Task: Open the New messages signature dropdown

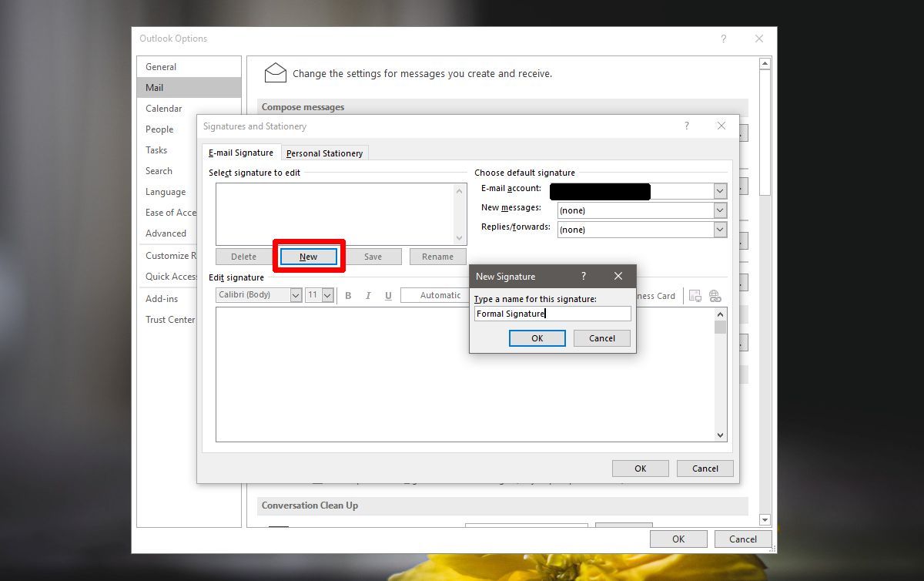Action: [x=719, y=210]
